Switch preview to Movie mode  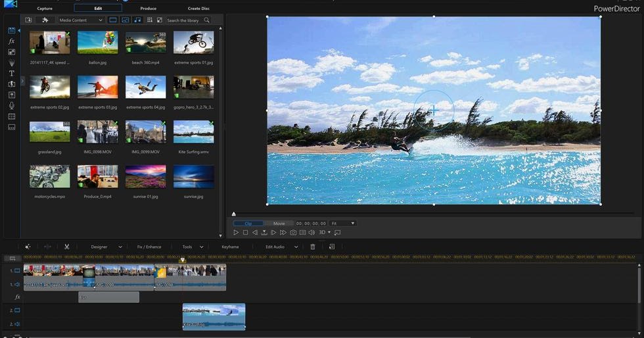click(x=279, y=224)
